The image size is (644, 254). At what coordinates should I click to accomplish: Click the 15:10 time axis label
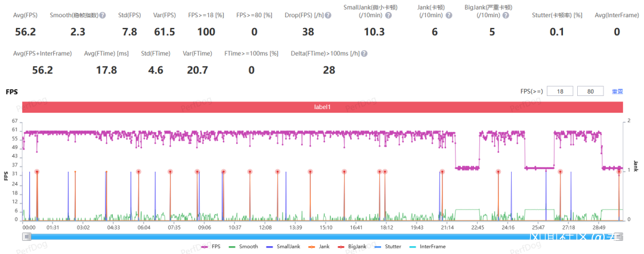(326, 227)
